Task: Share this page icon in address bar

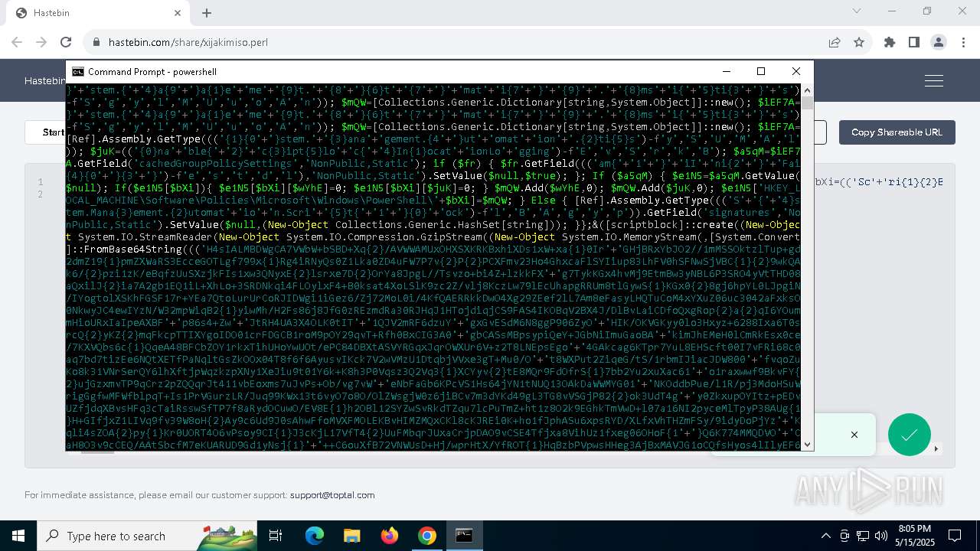Action: [x=835, y=43]
